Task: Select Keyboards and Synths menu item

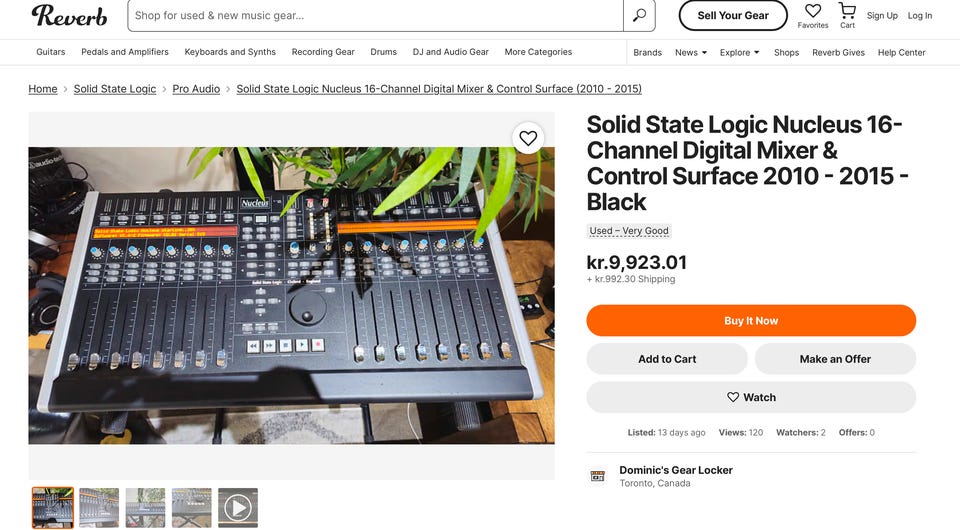Action: pos(230,52)
